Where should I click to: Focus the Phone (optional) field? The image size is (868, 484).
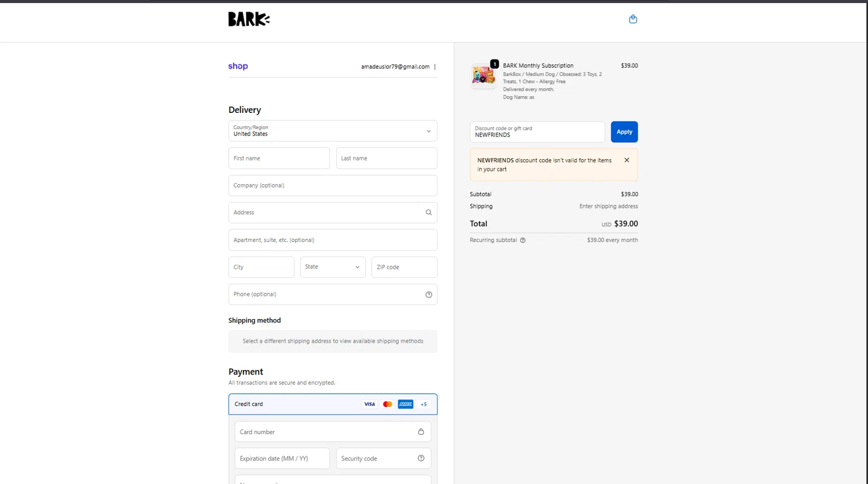(333, 294)
